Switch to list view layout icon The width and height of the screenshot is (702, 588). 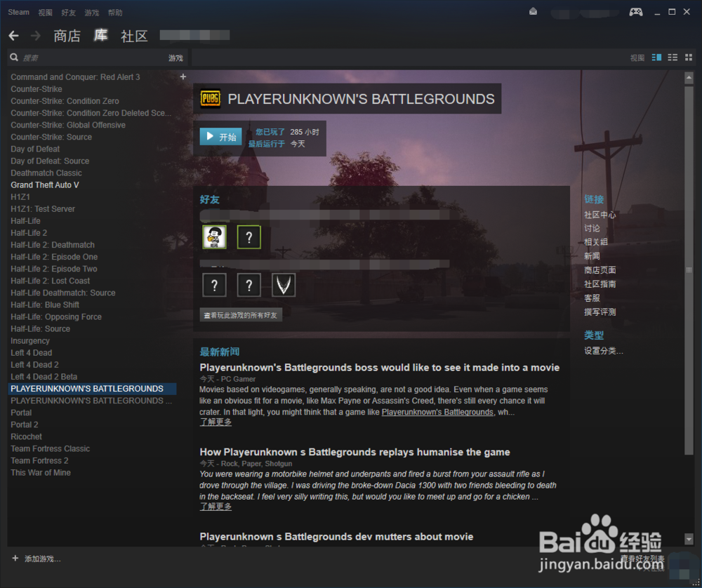[673, 58]
